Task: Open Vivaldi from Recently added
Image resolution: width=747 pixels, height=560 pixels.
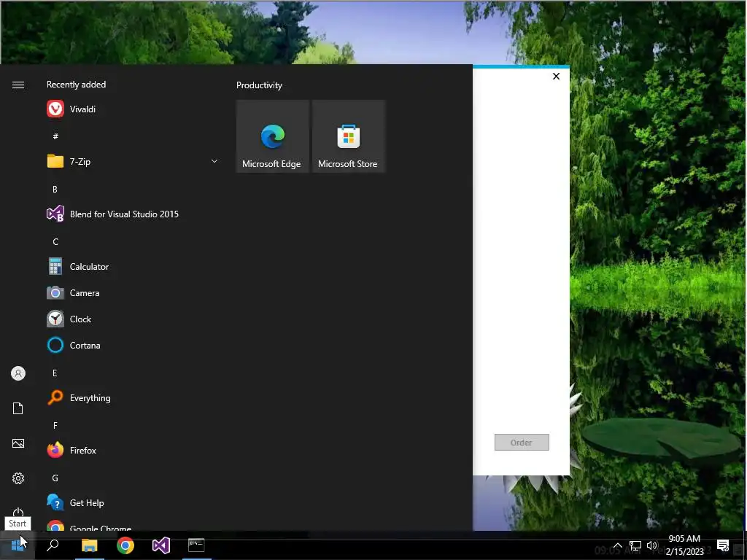Action: pos(133,109)
